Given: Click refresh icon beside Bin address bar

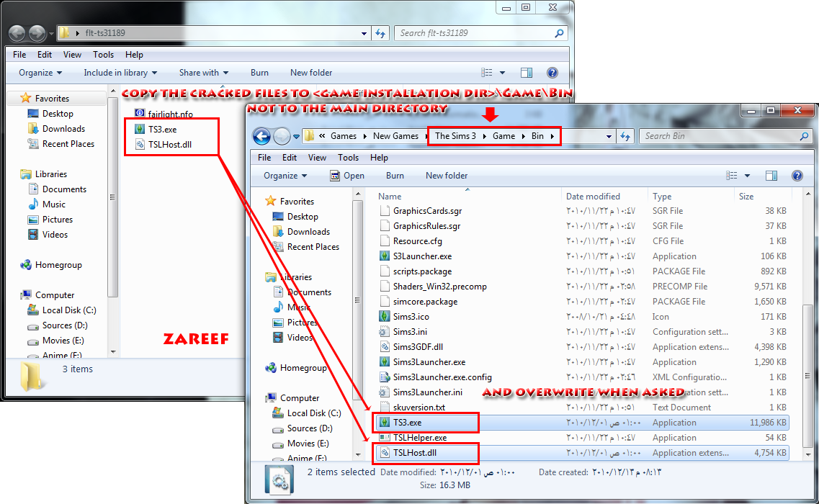Looking at the screenshot, I should pyautogui.click(x=625, y=136).
